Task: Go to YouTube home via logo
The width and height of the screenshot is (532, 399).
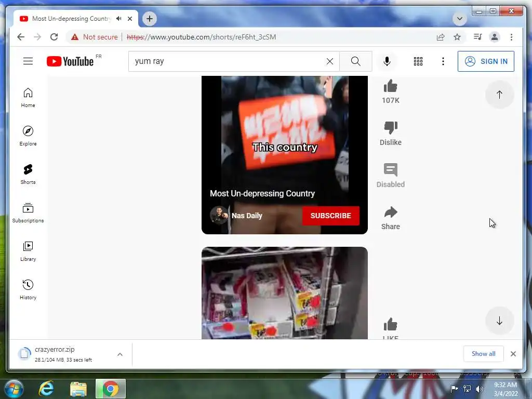Action: click(x=70, y=61)
